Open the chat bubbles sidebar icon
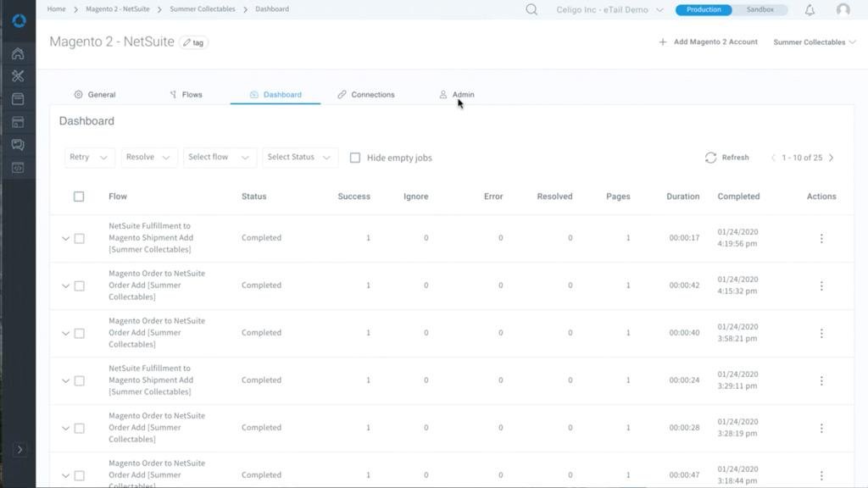This screenshot has height=488, width=868. pos(18,145)
